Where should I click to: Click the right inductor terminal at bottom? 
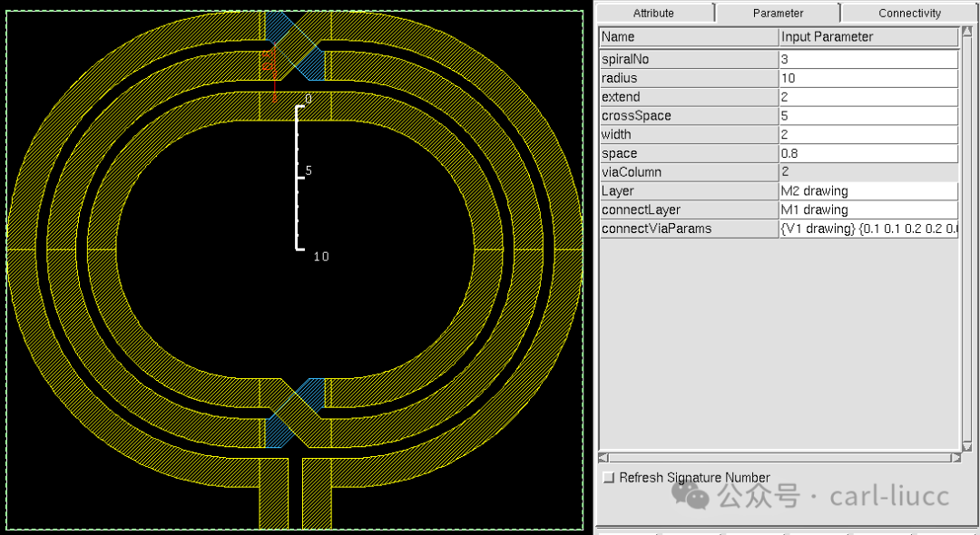point(317,493)
